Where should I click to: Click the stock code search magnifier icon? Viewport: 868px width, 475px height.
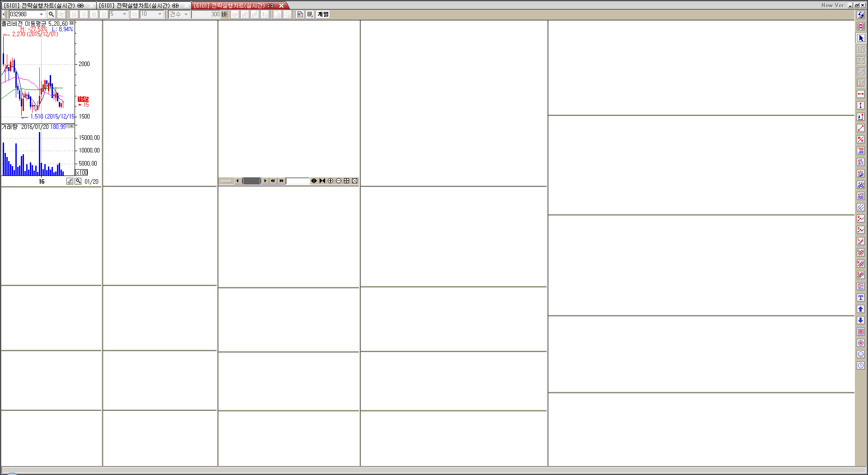tap(51, 14)
